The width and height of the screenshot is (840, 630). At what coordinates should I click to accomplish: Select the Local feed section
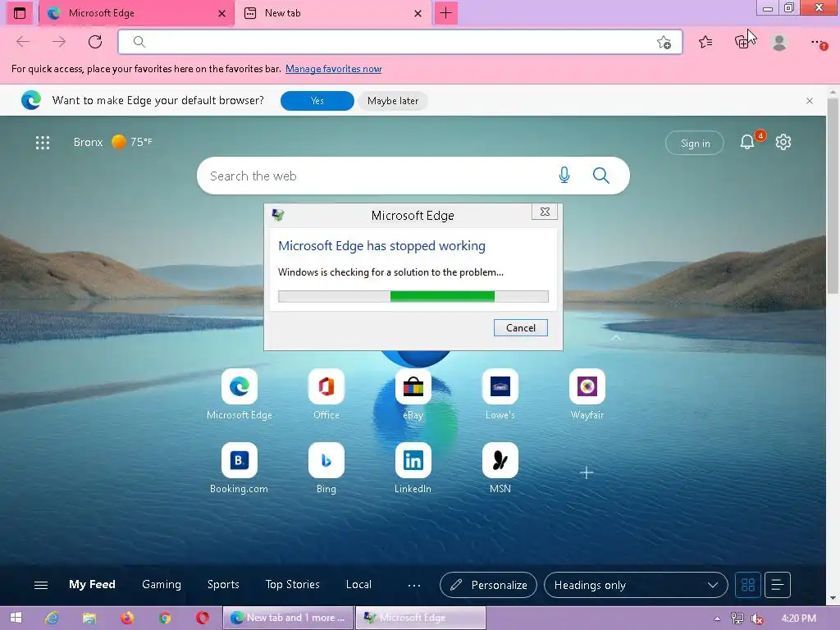pyautogui.click(x=358, y=584)
